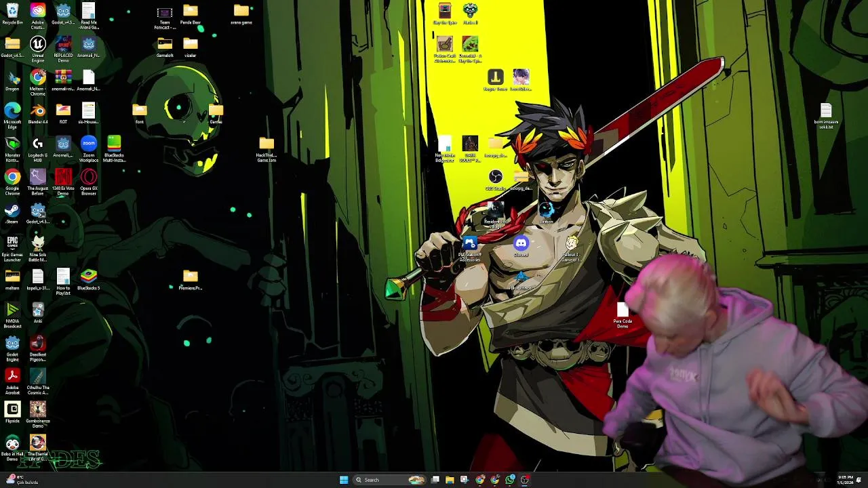The width and height of the screenshot is (868, 488).
Task: Launch the BlueStacks 5 desktop shortcut
Action: 89,279
